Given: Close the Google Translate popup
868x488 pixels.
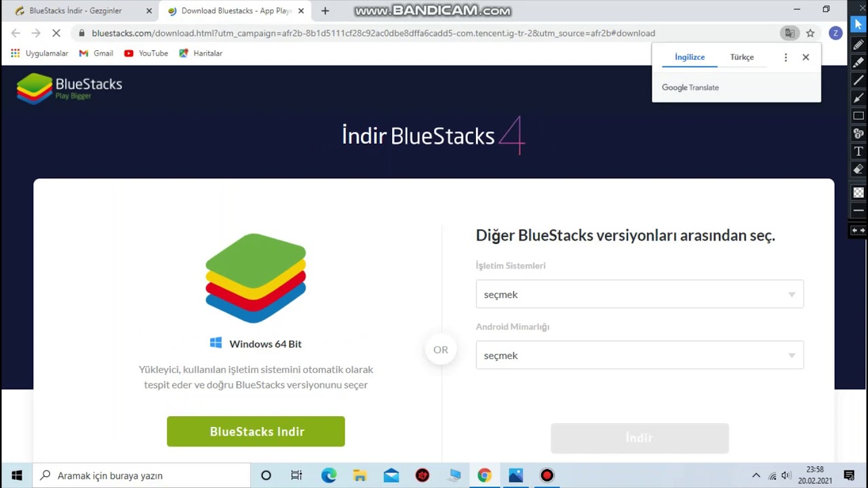Looking at the screenshot, I should 806,58.
